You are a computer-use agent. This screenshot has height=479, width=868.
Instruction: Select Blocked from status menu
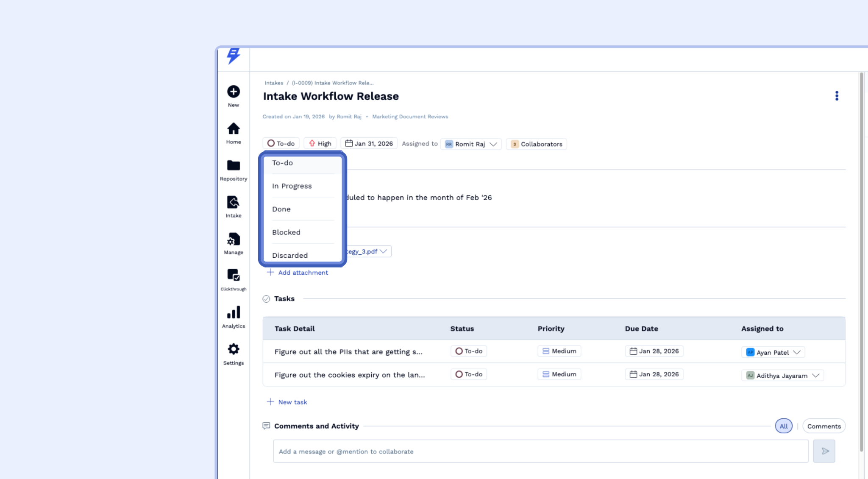(x=286, y=233)
